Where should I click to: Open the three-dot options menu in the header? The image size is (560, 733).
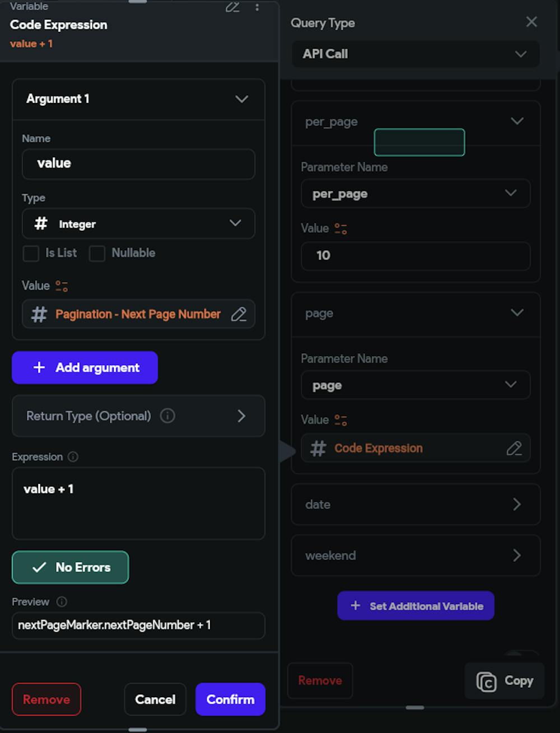[x=257, y=7]
